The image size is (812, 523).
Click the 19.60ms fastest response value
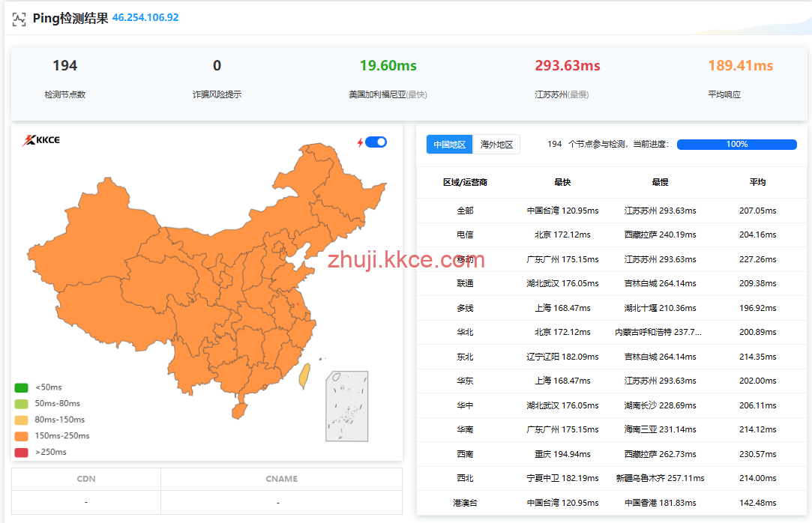click(388, 66)
